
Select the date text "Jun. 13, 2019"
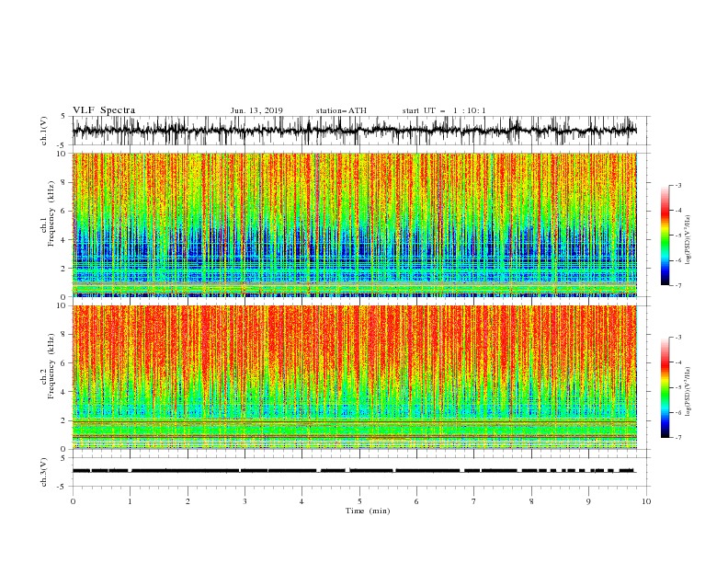[x=256, y=110]
